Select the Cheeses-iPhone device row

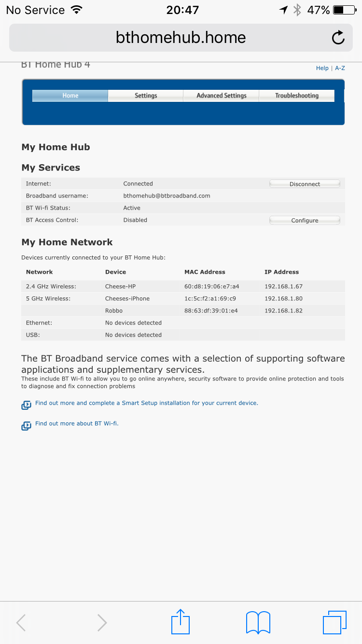point(127,298)
